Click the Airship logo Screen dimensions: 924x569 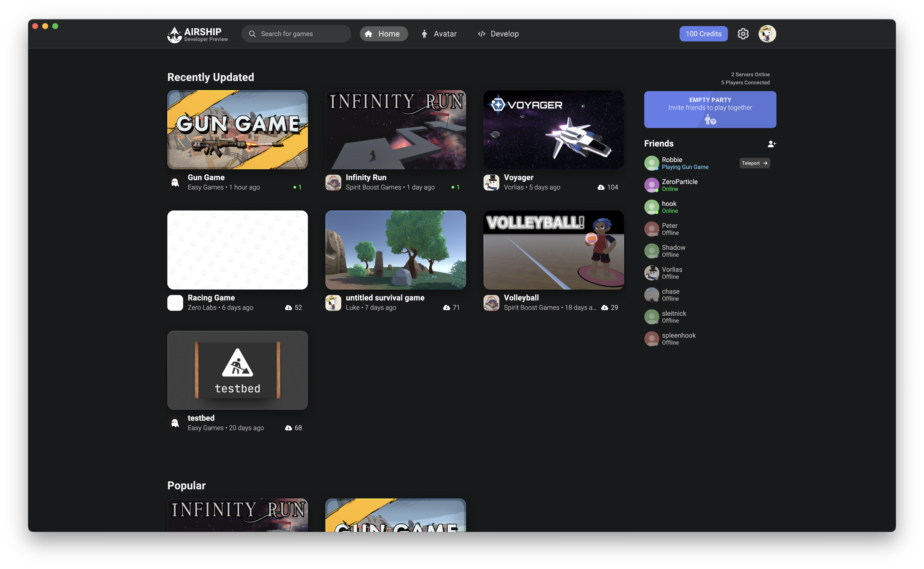coord(197,34)
